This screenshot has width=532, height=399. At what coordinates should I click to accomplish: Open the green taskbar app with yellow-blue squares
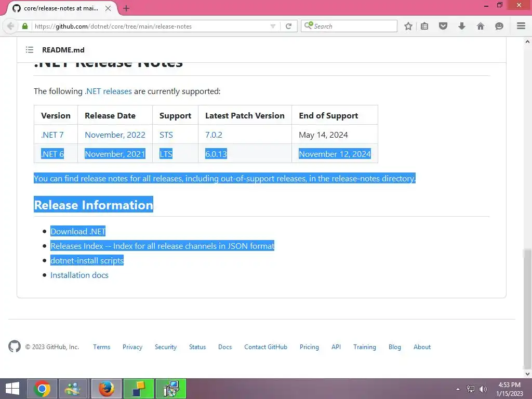138,389
